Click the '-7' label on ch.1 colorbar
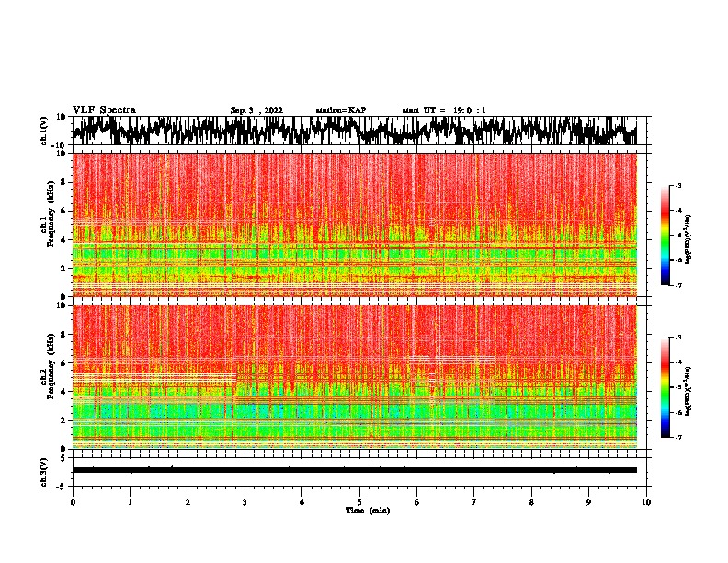728x563 pixels. click(678, 285)
